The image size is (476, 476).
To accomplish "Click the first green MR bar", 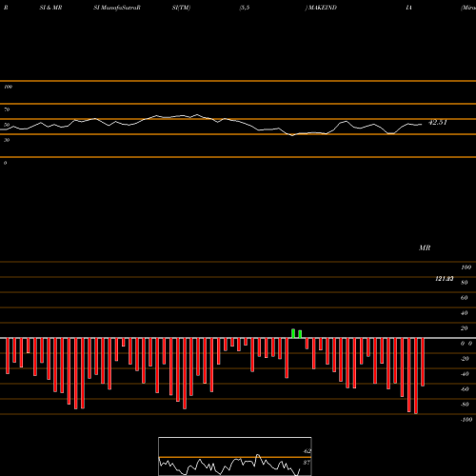I will point(293,333).
